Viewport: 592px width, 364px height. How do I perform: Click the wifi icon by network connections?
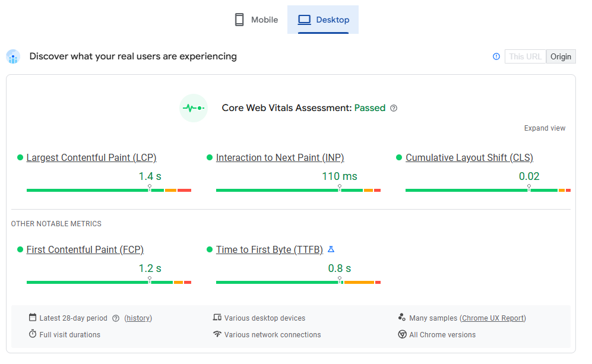pos(217,334)
